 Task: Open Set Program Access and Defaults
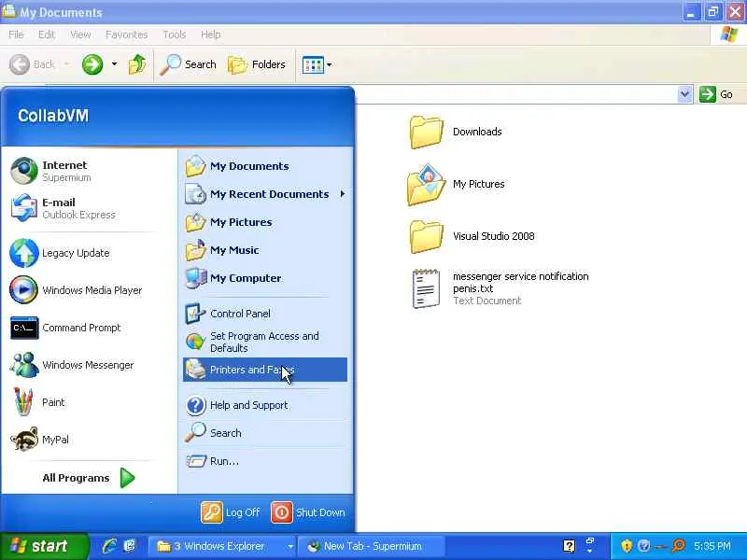click(x=265, y=342)
